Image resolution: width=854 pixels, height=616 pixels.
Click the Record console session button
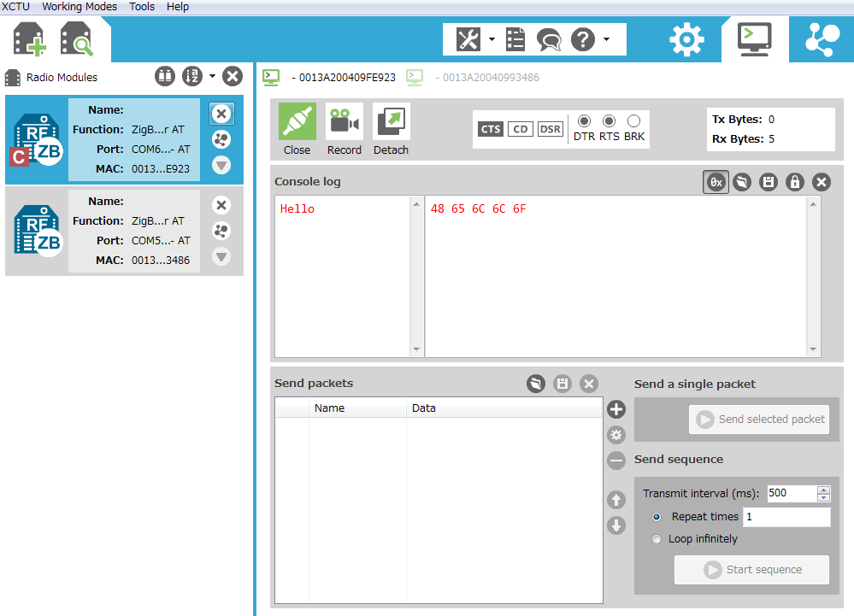tap(345, 130)
